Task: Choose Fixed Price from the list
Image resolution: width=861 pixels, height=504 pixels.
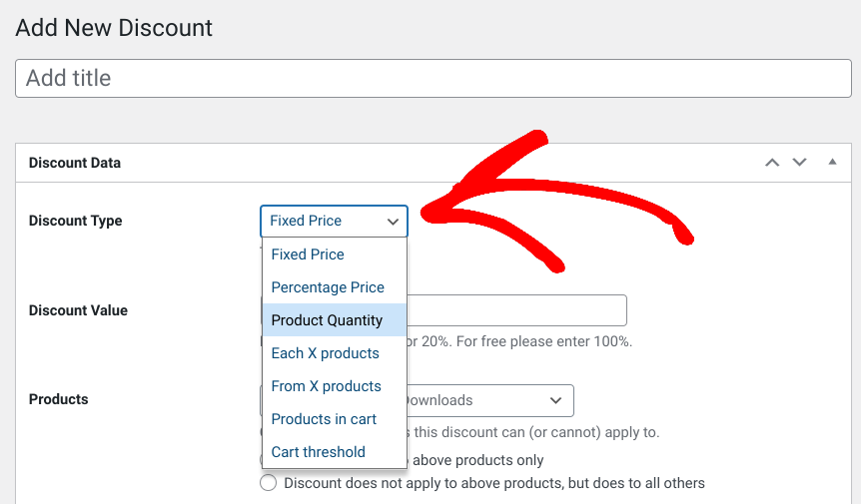Action: (x=308, y=254)
